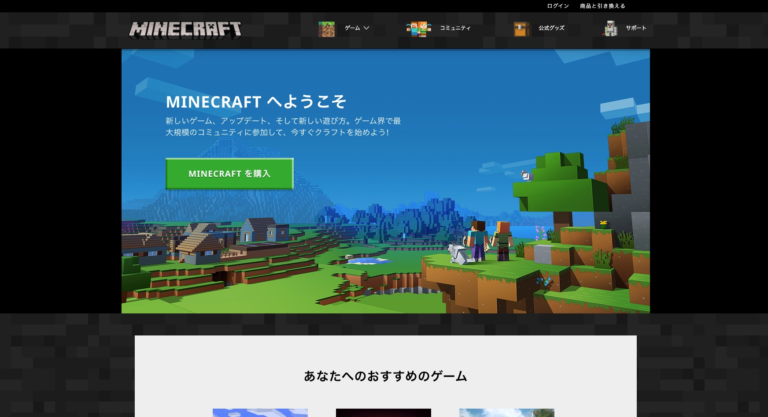Open the first recommended game thumbnail on the left
The image size is (768, 417).
260,413
